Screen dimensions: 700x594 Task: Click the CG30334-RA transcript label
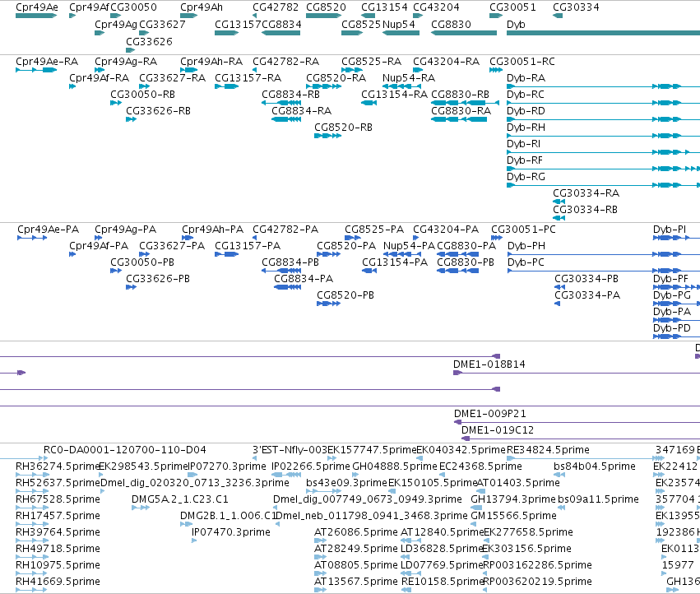[x=586, y=193]
